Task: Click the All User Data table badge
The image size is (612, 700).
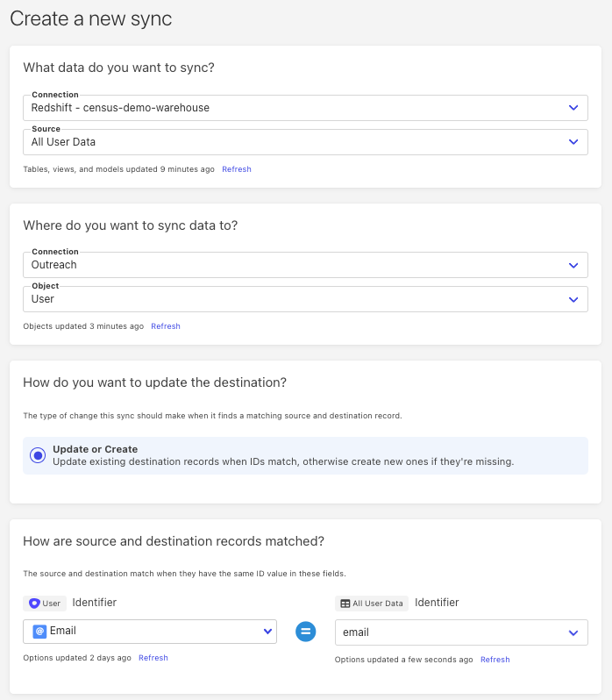Action: [x=372, y=604]
